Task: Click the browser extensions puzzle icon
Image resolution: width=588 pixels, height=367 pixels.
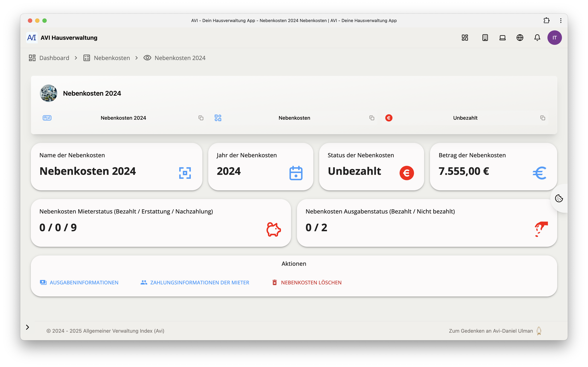Action: [546, 21]
